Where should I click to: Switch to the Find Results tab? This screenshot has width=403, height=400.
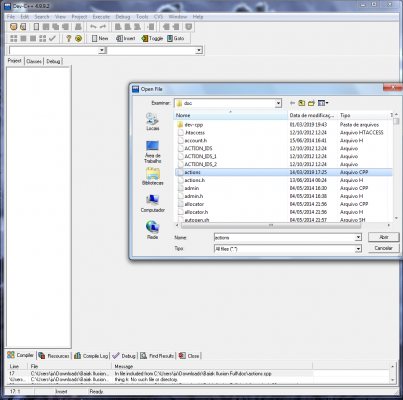[x=157, y=356]
